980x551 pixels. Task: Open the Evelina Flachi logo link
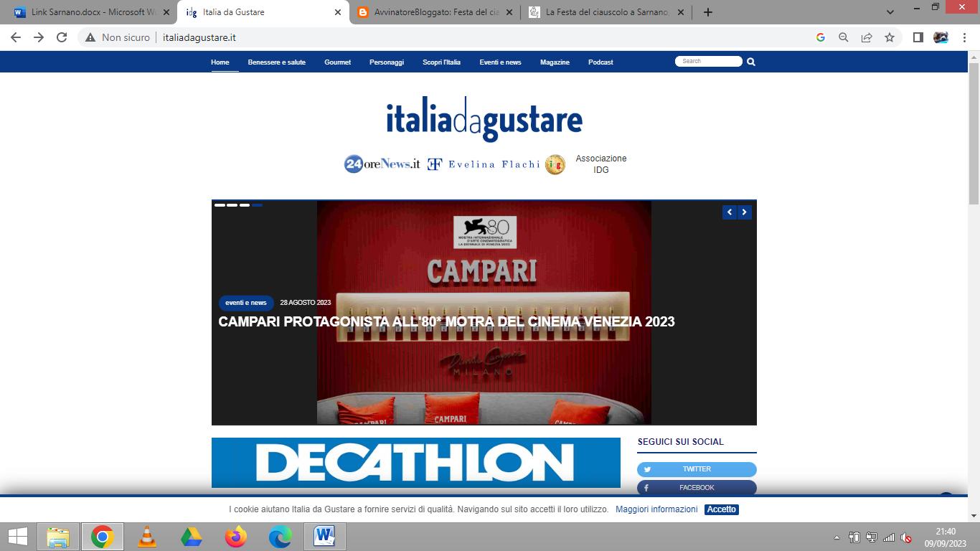pyautogui.click(x=484, y=164)
